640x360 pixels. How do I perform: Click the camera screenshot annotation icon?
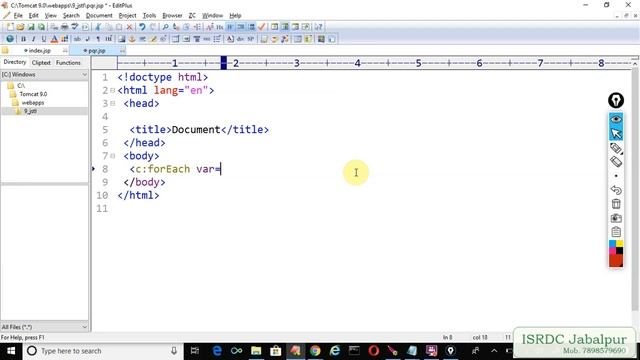(616, 218)
